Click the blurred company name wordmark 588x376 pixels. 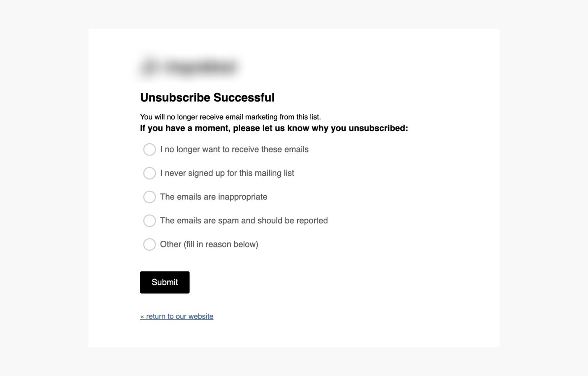(201, 67)
